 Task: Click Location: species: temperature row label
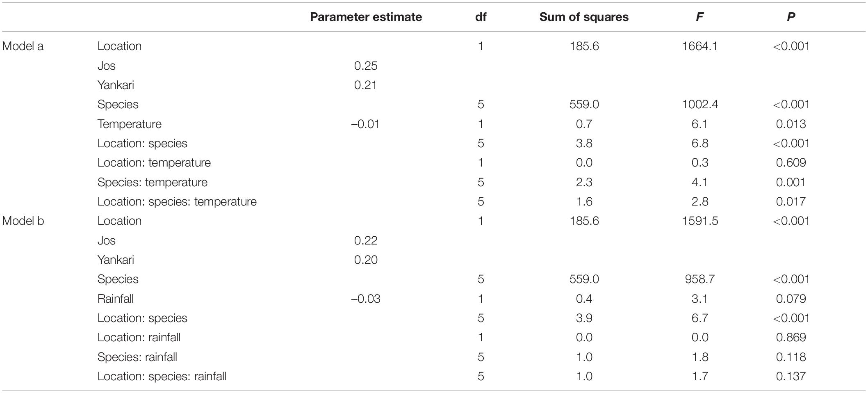(177, 201)
